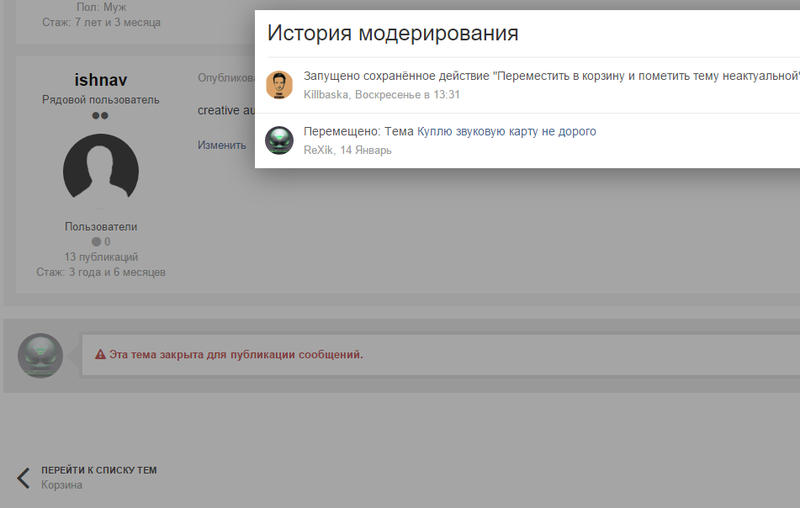Go to ПЕРЕЙТИ К СПИСКУ ТЕМ
Image resolution: width=800 pixels, height=508 pixels.
coord(99,470)
